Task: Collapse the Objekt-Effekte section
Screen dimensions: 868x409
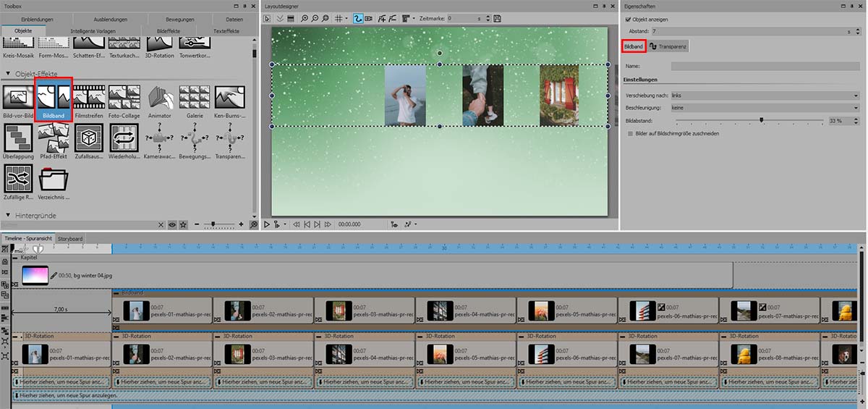Action: point(9,74)
